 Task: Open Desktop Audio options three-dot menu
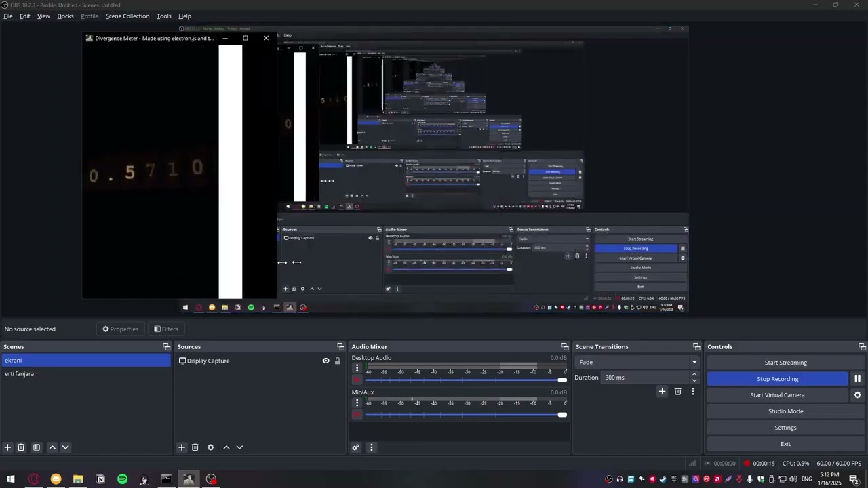357,368
